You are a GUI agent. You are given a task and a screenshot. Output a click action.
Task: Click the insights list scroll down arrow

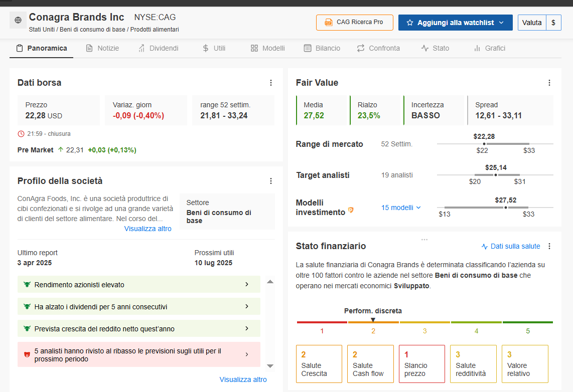(270, 366)
